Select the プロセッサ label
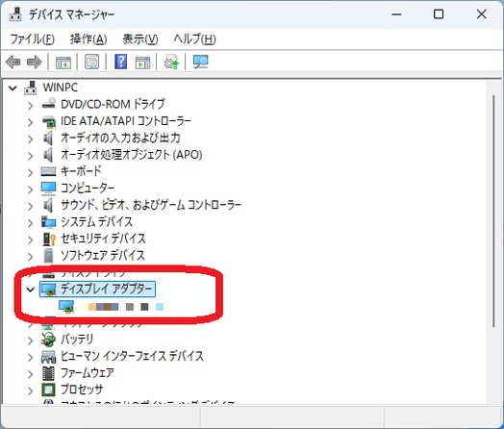The width and height of the screenshot is (504, 429). coord(82,390)
